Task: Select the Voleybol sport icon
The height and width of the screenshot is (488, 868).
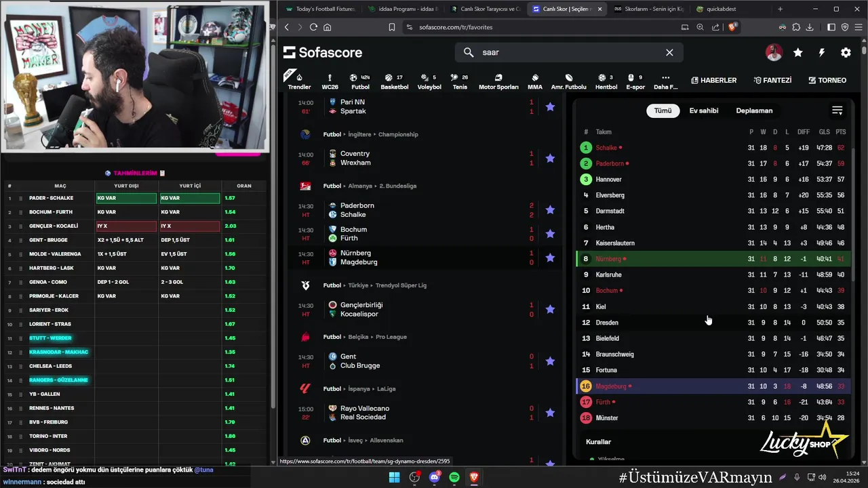Action: point(429,81)
